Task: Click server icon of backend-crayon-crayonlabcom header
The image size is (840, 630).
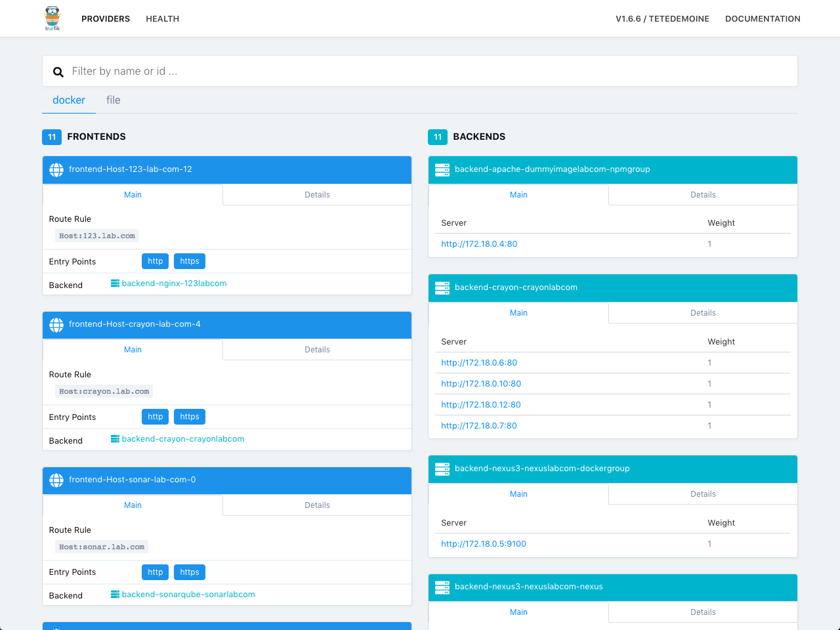Action: (442, 288)
